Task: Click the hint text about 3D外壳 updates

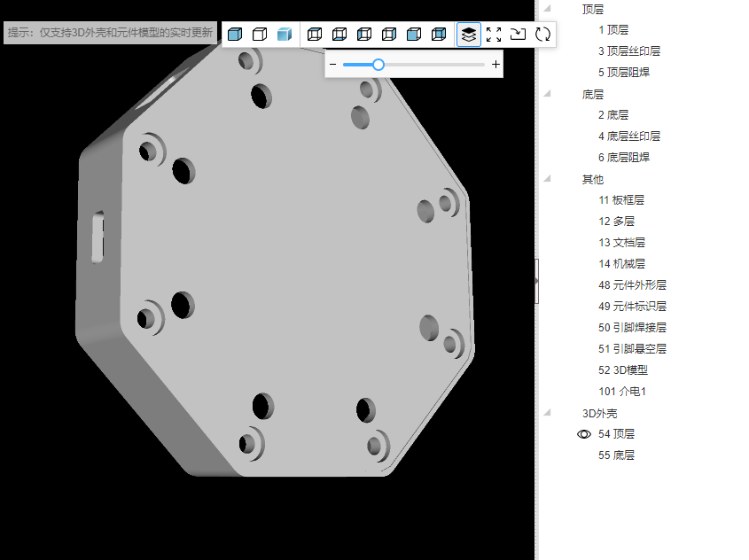Action: 110,33
